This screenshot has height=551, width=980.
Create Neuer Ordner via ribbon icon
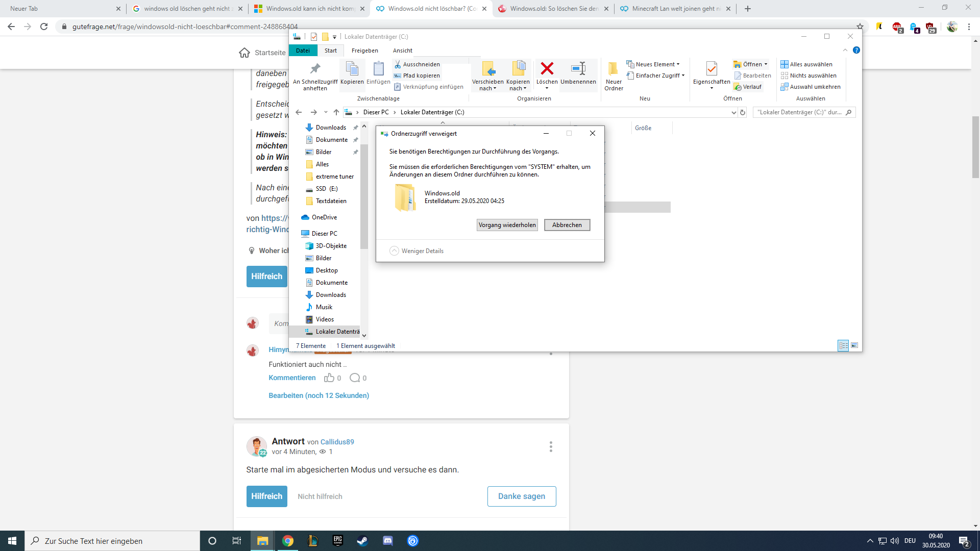[x=614, y=68]
